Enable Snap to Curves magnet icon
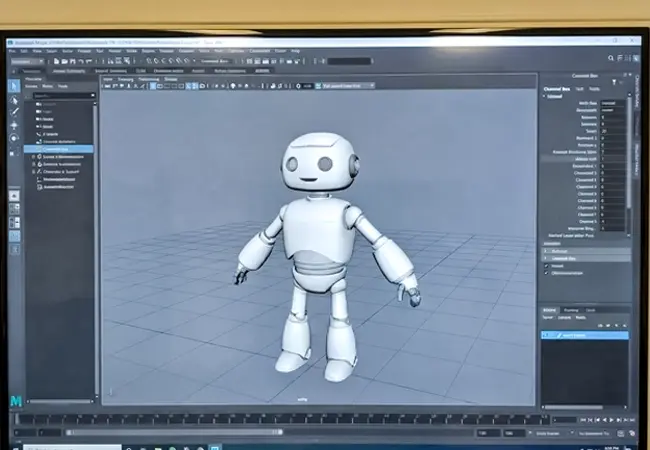This screenshot has height=450, width=650. pyautogui.click(x=156, y=61)
